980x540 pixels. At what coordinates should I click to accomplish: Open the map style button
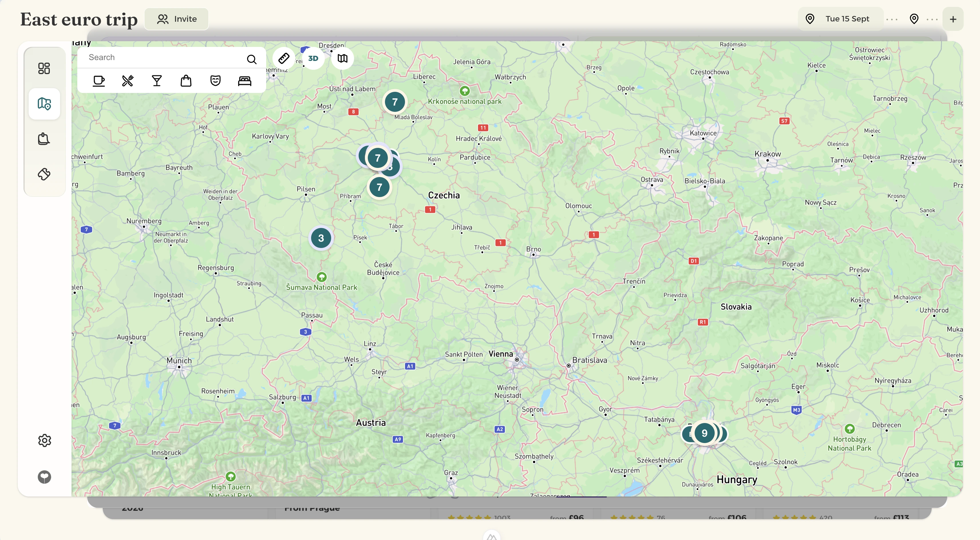(342, 58)
